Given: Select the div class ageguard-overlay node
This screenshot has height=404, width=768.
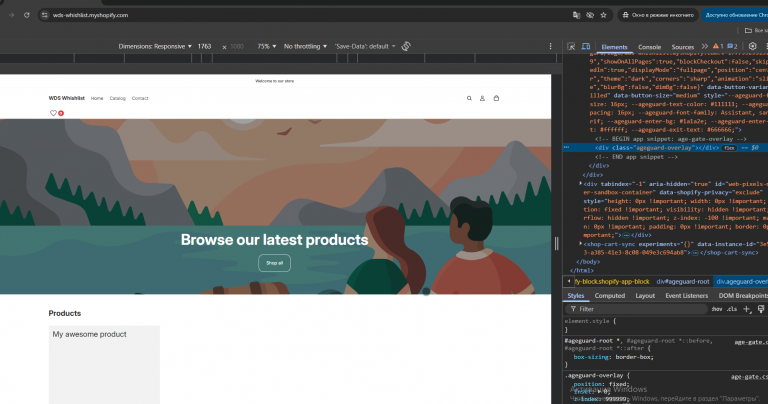Looking at the screenshot, I should (657, 148).
